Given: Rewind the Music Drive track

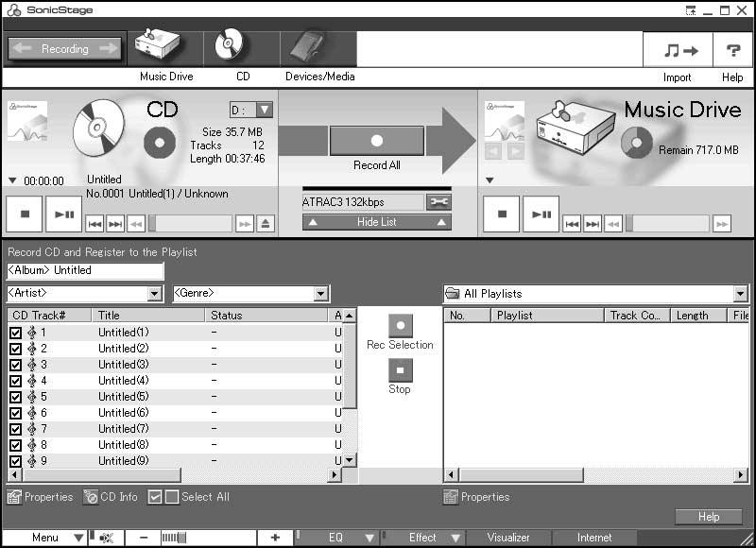Looking at the screenshot, I should [613, 224].
